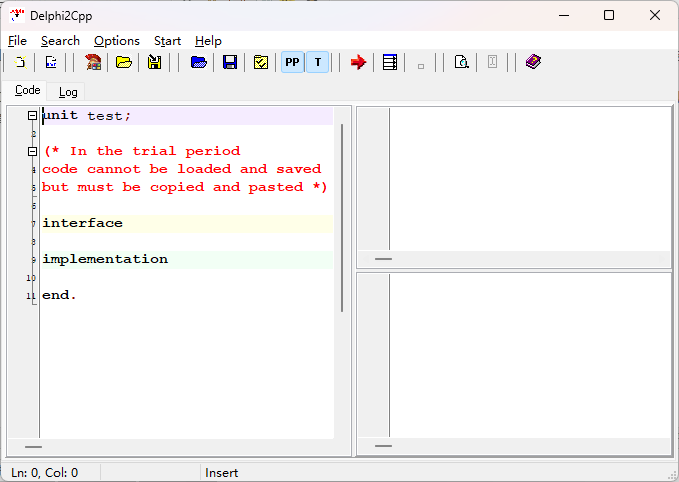Open the Search menu
Image resolution: width=679 pixels, height=482 pixels.
60,41
